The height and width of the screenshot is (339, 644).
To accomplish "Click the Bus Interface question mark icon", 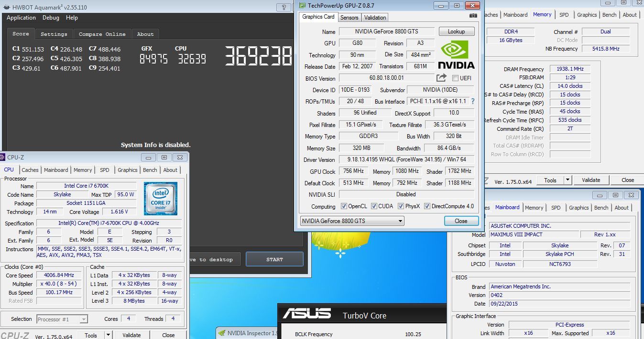I will pyautogui.click(x=473, y=101).
